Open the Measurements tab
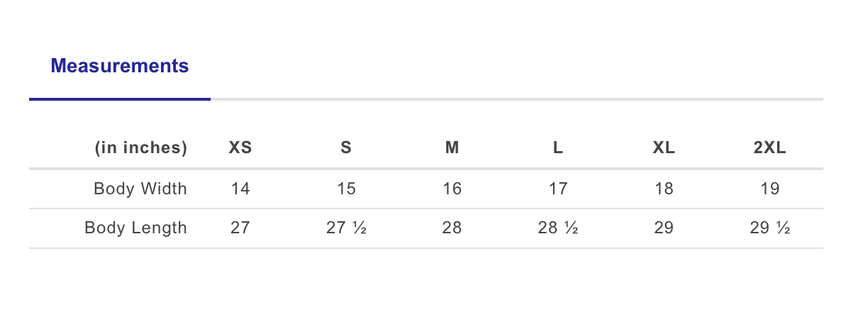 (x=120, y=66)
